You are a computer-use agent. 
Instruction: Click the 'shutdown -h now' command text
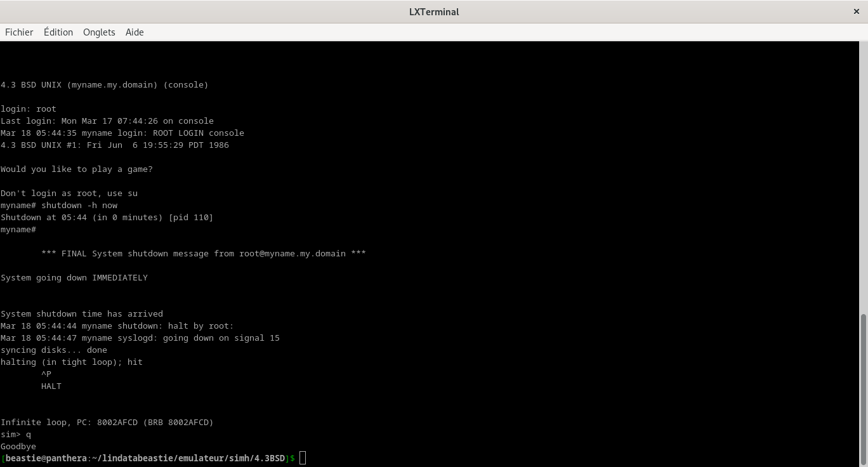[x=79, y=205]
